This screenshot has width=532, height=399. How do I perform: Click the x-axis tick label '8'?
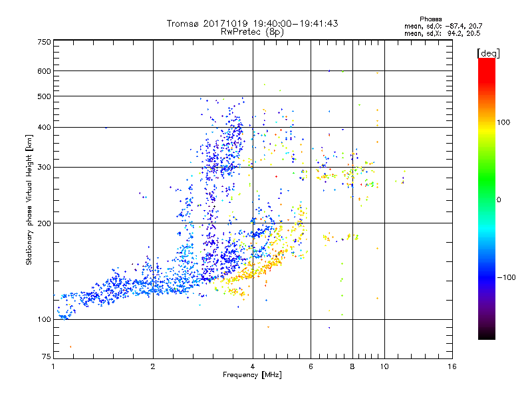click(x=352, y=366)
